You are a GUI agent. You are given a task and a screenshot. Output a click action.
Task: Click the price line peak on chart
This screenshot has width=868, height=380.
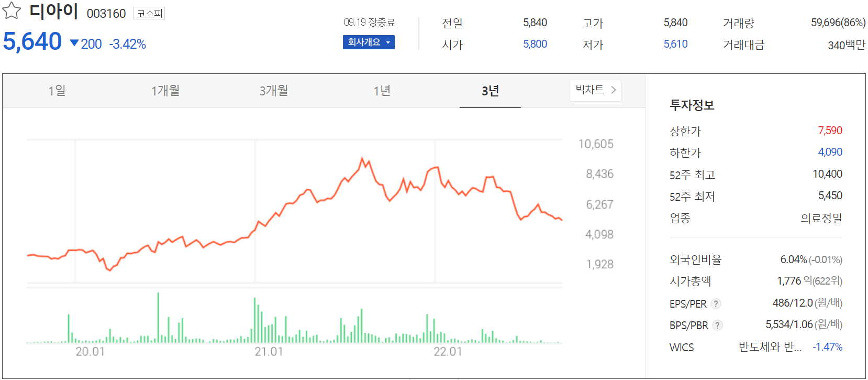[x=362, y=158]
